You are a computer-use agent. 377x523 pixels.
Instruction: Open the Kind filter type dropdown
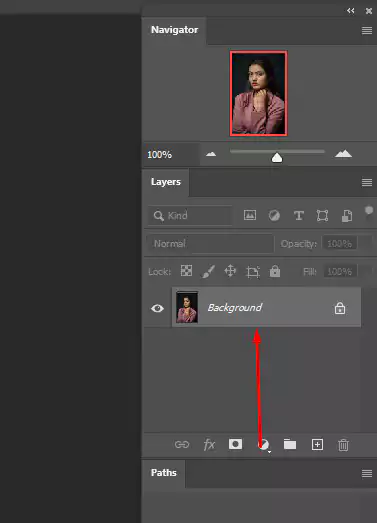[190, 215]
